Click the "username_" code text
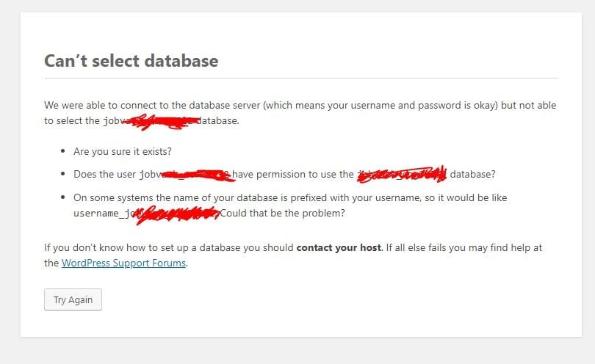 click(x=99, y=214)
